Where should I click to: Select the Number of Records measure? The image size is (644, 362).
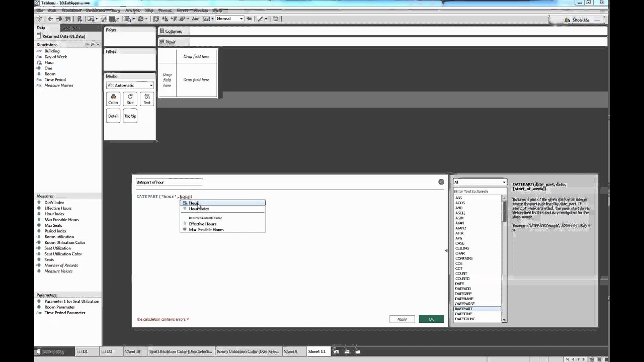(x=61, y=265)
